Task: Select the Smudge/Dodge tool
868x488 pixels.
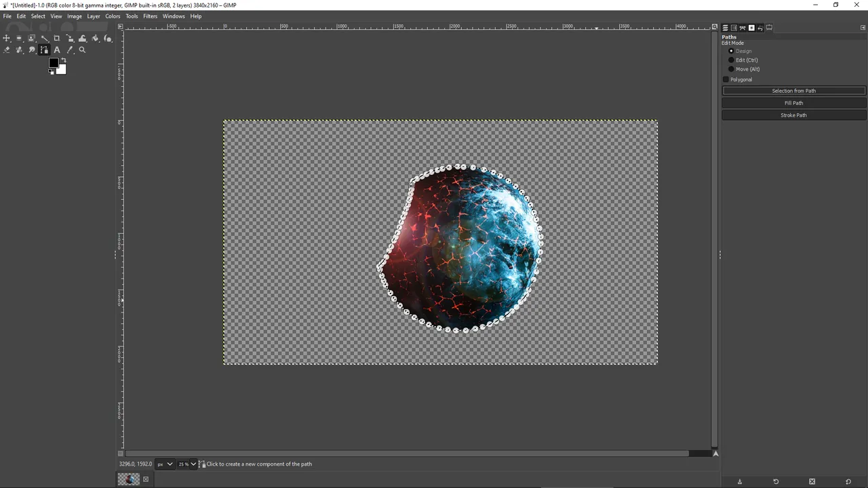Action: (x=32, y=49)
